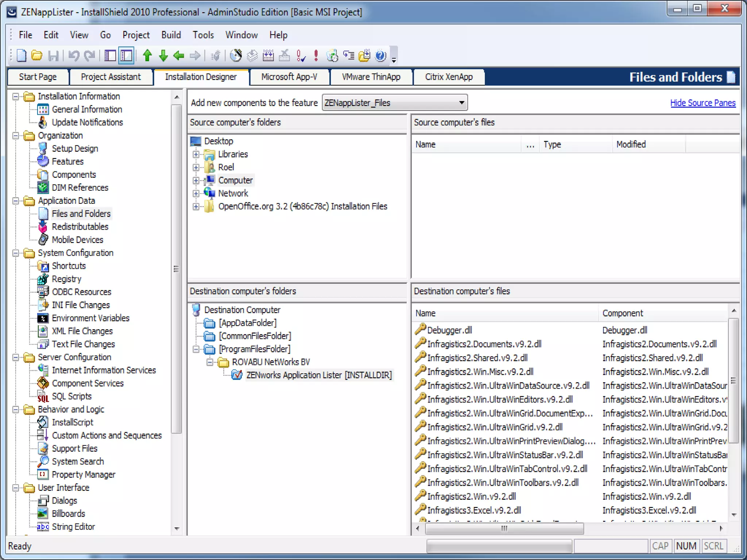This screenshot has height=560, width=747.
Task: Open ODBC Resources view
Action: coord(81,292)
